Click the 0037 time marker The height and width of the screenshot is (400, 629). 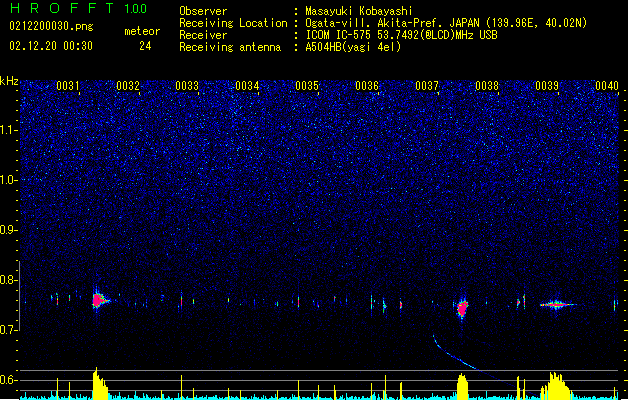(x=427, y=86)
